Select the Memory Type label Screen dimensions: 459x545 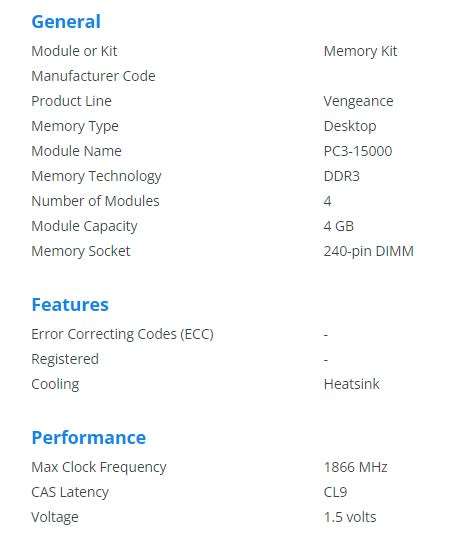[75, 127]
